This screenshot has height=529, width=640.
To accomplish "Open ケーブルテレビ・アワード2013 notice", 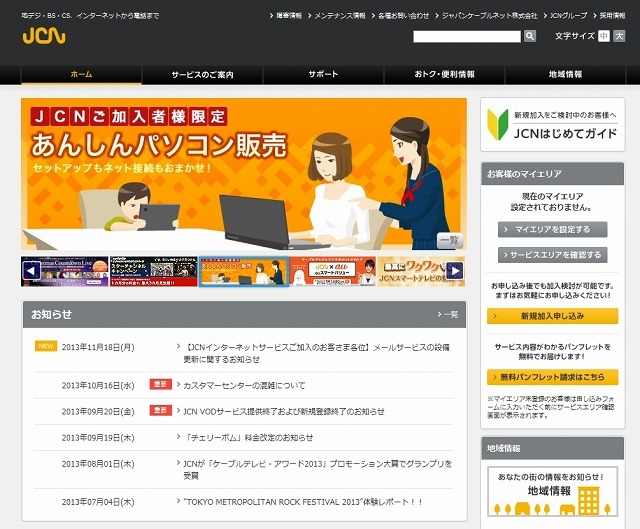I will 318,469.
